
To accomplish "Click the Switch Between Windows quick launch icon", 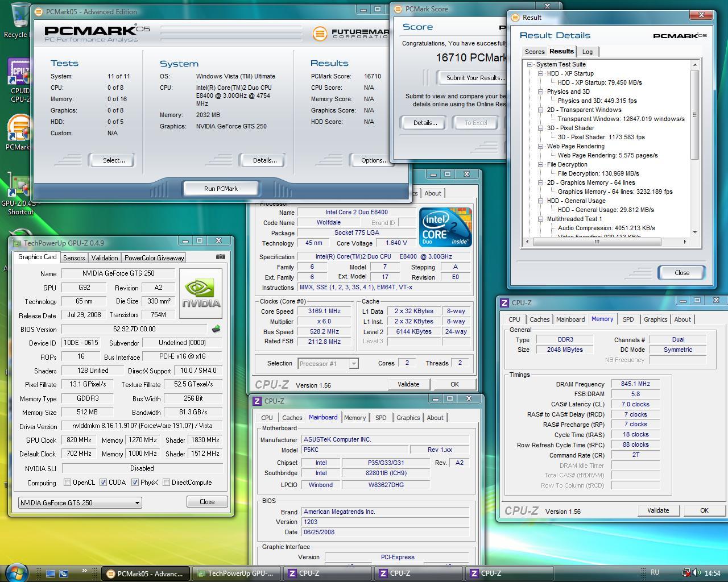I will (64, 573).
